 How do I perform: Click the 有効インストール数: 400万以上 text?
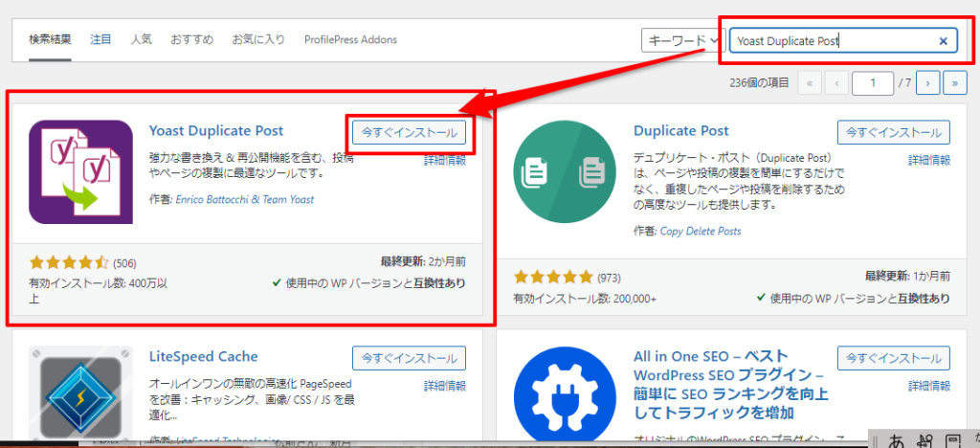click(99, 291)
